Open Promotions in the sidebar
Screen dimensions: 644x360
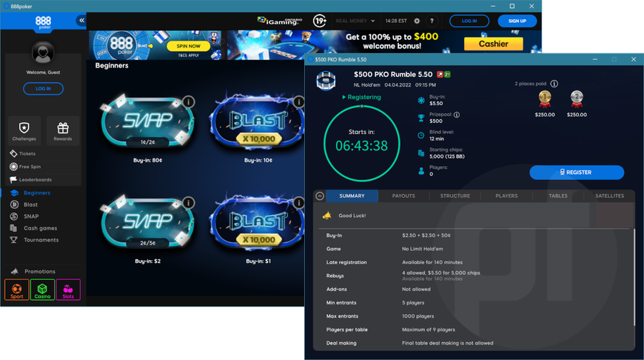(39, 271)
